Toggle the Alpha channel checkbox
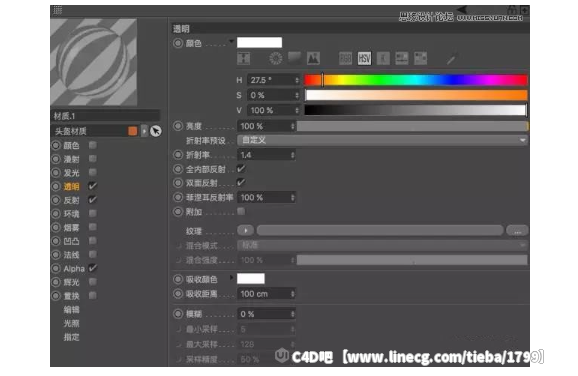Image resolution: width=578 pixels, height=376 pixels. (93, 268)
